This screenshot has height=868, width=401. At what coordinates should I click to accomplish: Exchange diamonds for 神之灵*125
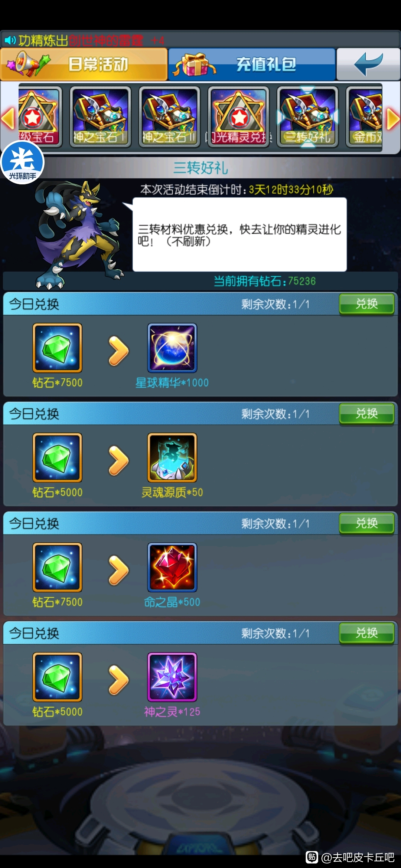[367, 633]
